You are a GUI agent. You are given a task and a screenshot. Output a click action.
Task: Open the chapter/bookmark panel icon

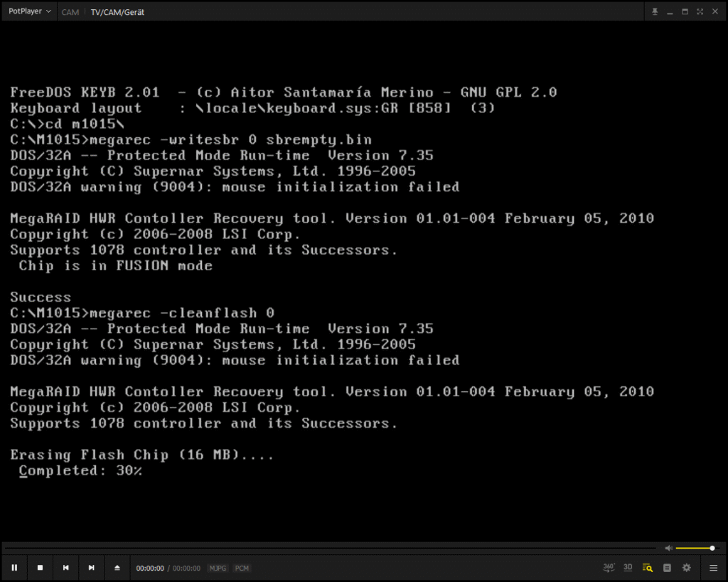coord(667,568)
